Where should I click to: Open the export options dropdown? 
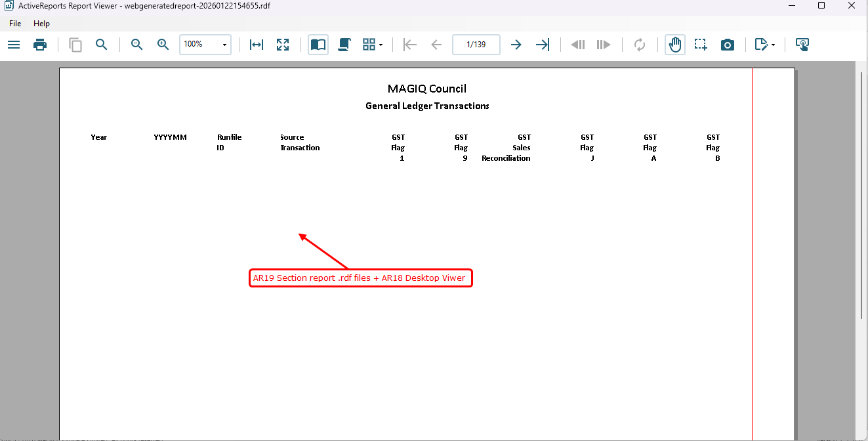764,45
